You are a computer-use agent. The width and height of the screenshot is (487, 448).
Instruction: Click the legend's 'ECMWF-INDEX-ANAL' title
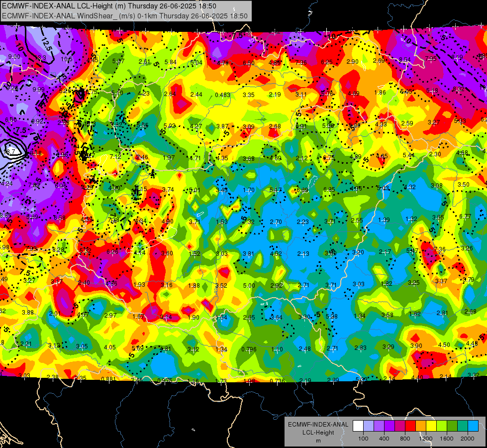pyautogui.click(x=318, y=425)
